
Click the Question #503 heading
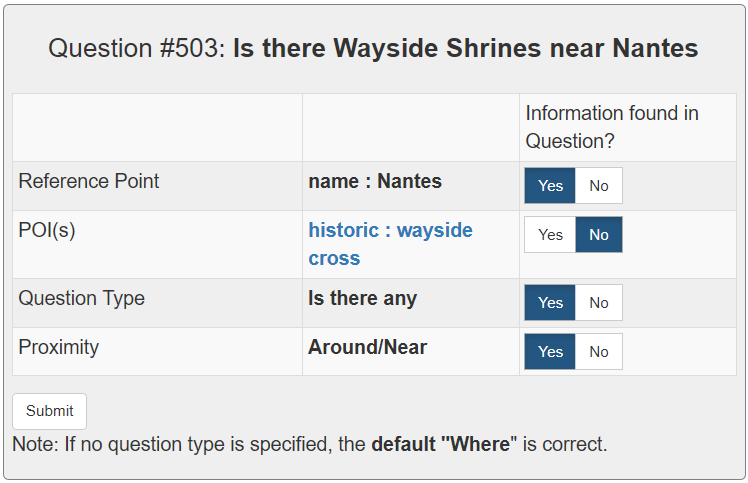[x=373, y=49]
